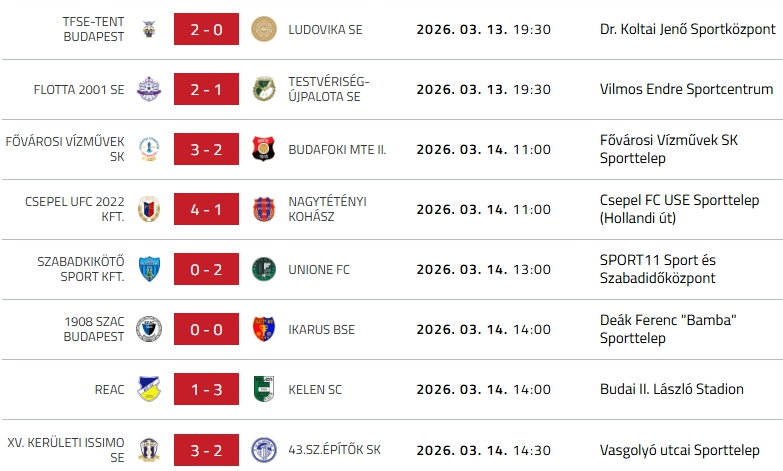Click the Vasgolyó utcai Sporttelep venue text

678,449
